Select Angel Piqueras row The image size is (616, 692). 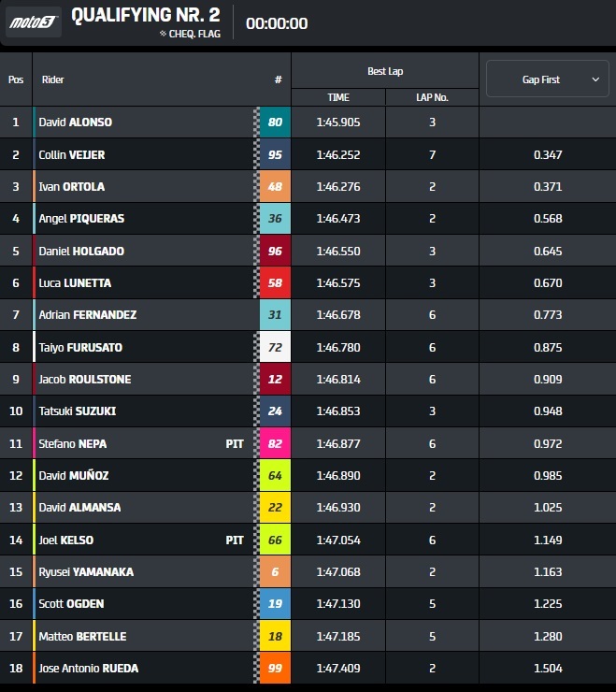coord(81,219)
